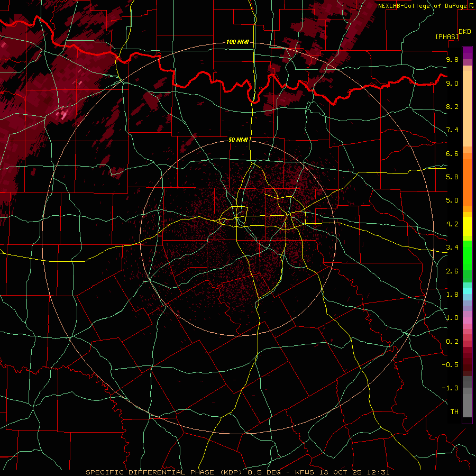Click the 7.4 legend value

click(452, 130)
